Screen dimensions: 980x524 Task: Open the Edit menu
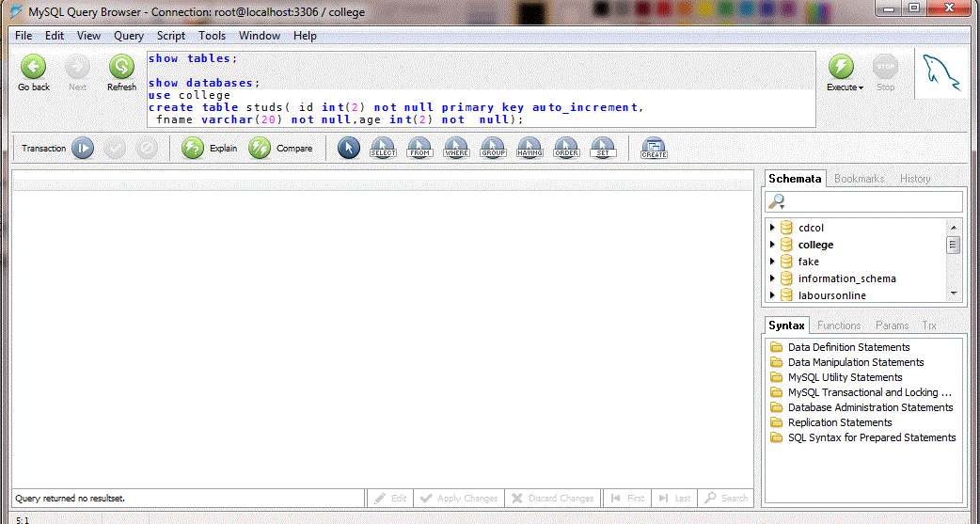(x=55, y=36)
